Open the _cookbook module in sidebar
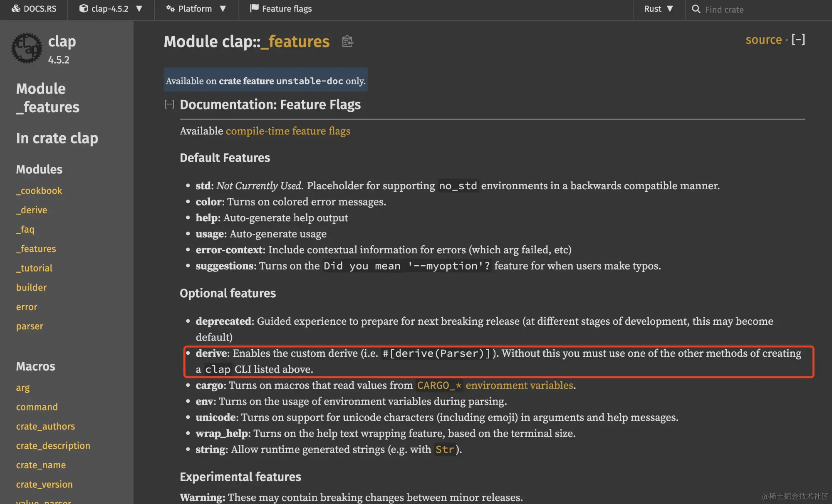 39,191
